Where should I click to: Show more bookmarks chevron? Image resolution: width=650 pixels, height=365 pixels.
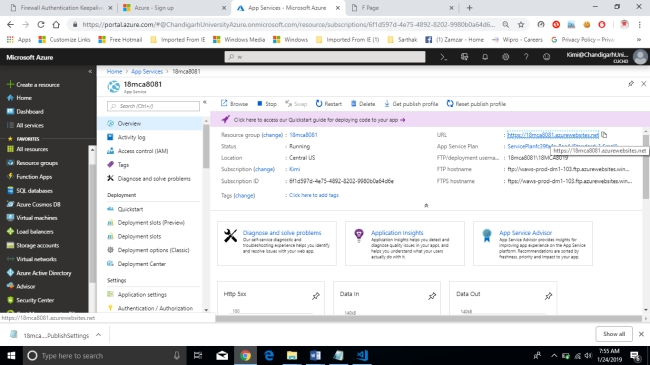[639, 40]
